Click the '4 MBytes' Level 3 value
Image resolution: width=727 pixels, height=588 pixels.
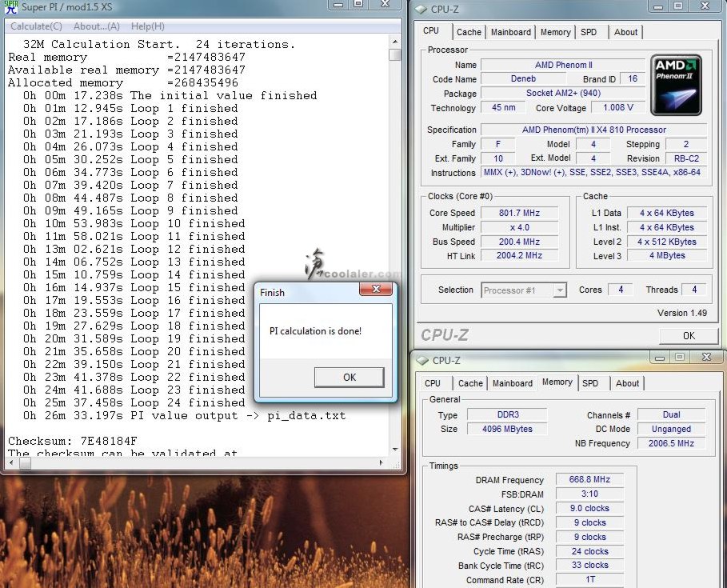point(667,255)
